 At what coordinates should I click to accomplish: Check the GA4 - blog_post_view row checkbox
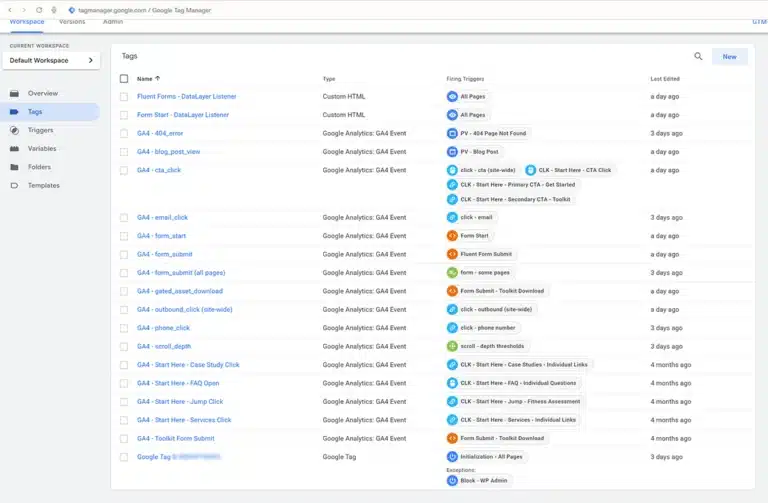(124, 152)
